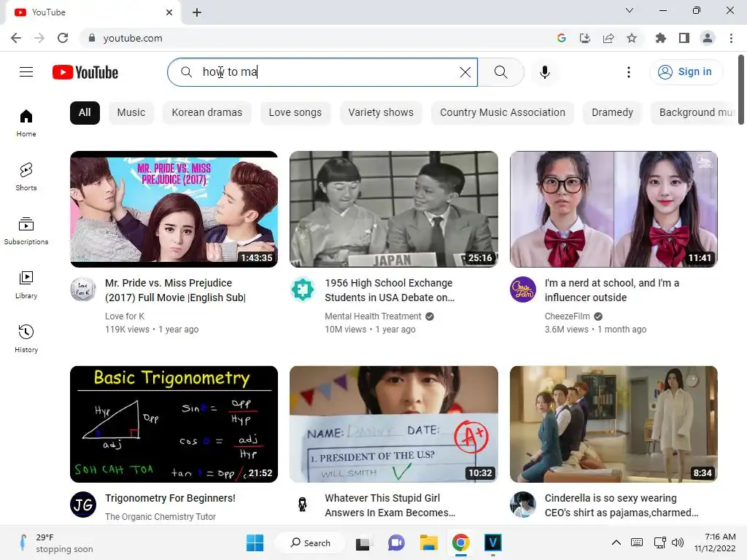The width and height of the screenshot is (747, 560).
Task: Open the volume icon in tray
Action: pyautogui.click(x=678, y=542)
